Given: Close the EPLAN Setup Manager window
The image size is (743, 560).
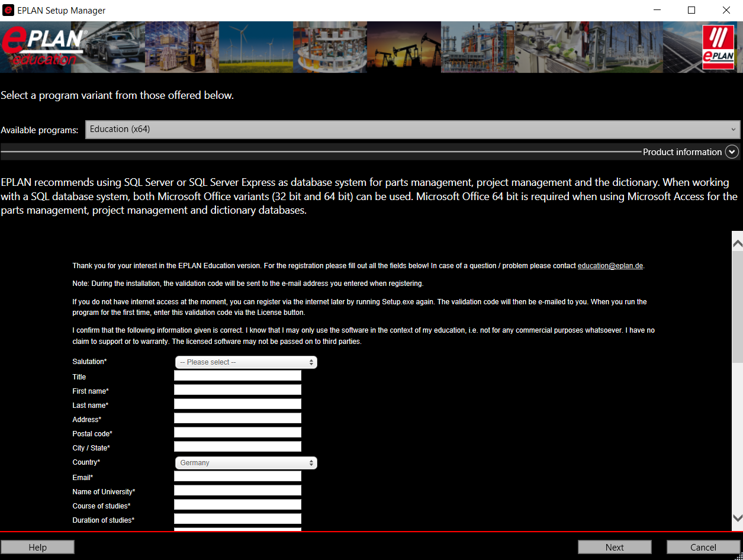Looking at the screenshot, I should pos(726,10).
